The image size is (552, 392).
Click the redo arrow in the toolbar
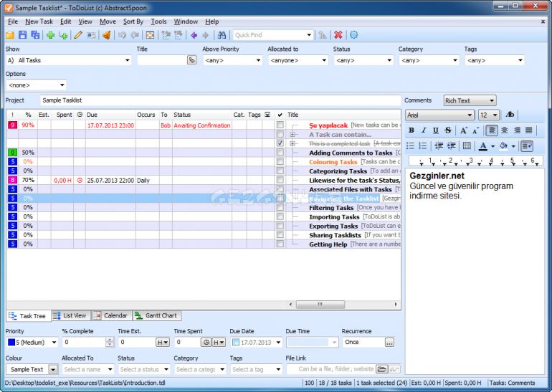coord(135,35)
